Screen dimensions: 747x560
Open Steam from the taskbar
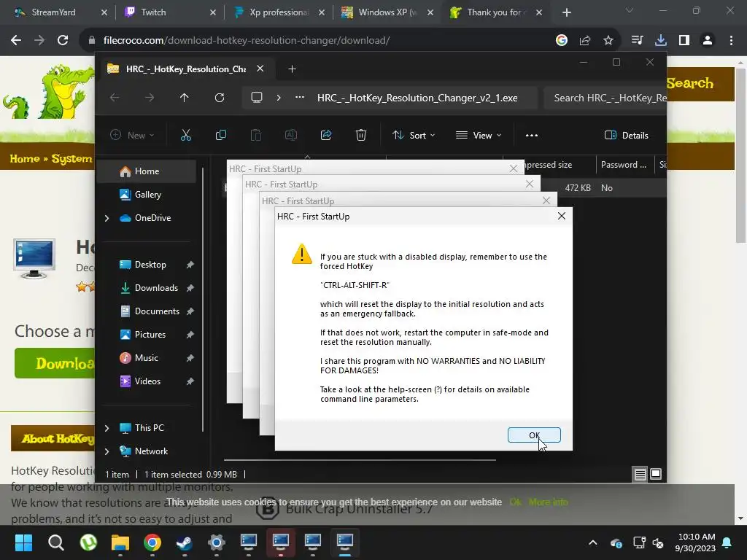[x=185, y=542]
